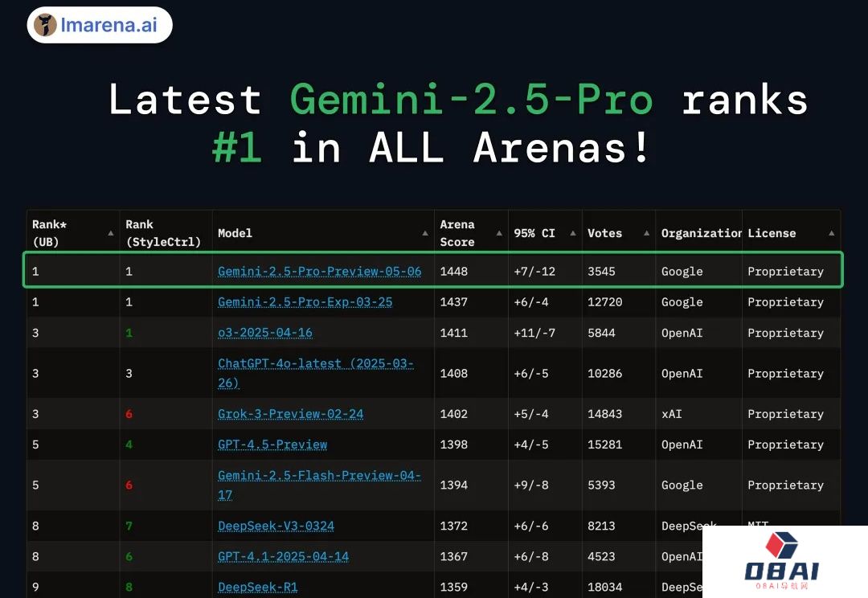Click votes count 8213
The height and width of the screenshot is (598, 868).
[601, 526]
